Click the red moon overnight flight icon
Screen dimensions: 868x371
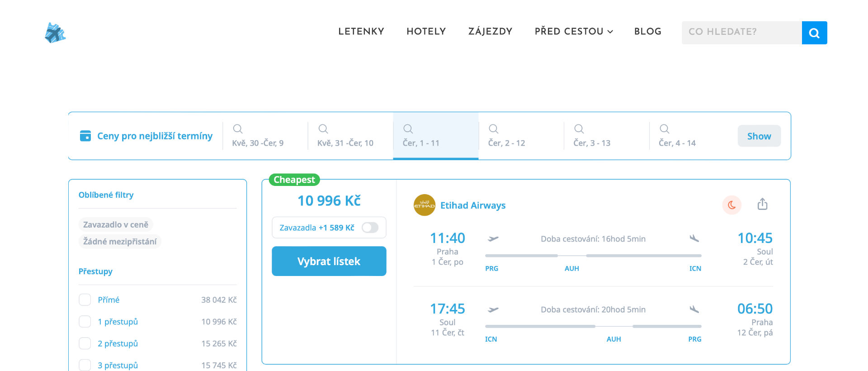point(731,205)
